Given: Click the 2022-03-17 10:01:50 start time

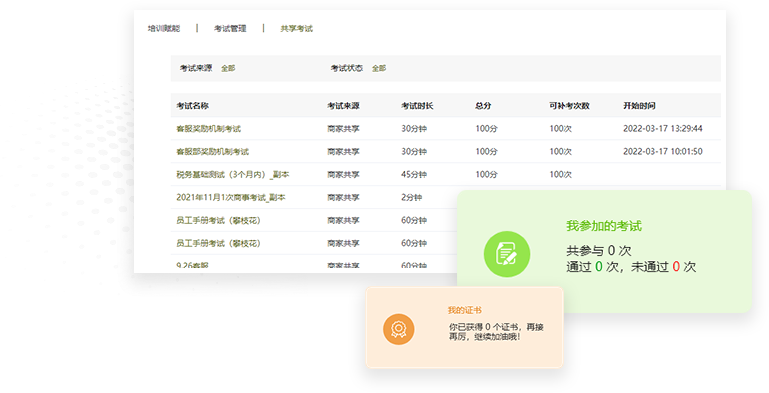Looking at the screenshot, I should (x=663, y=152).
